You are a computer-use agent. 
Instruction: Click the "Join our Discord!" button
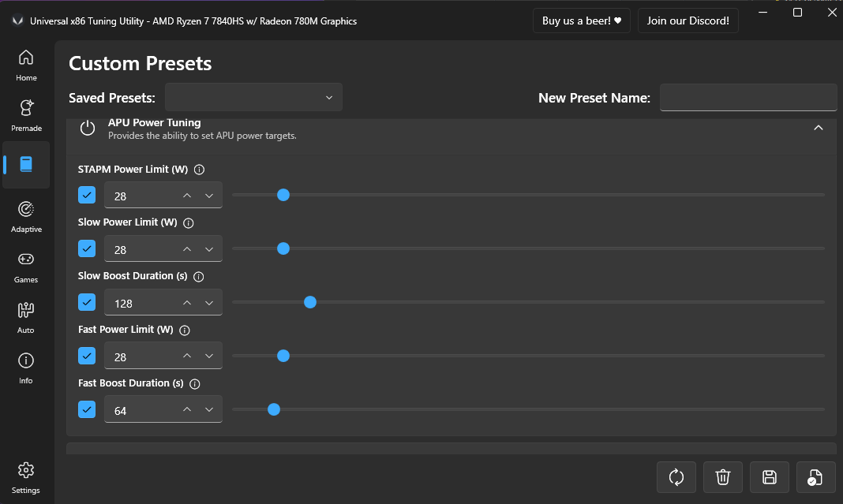click(688, 21)
